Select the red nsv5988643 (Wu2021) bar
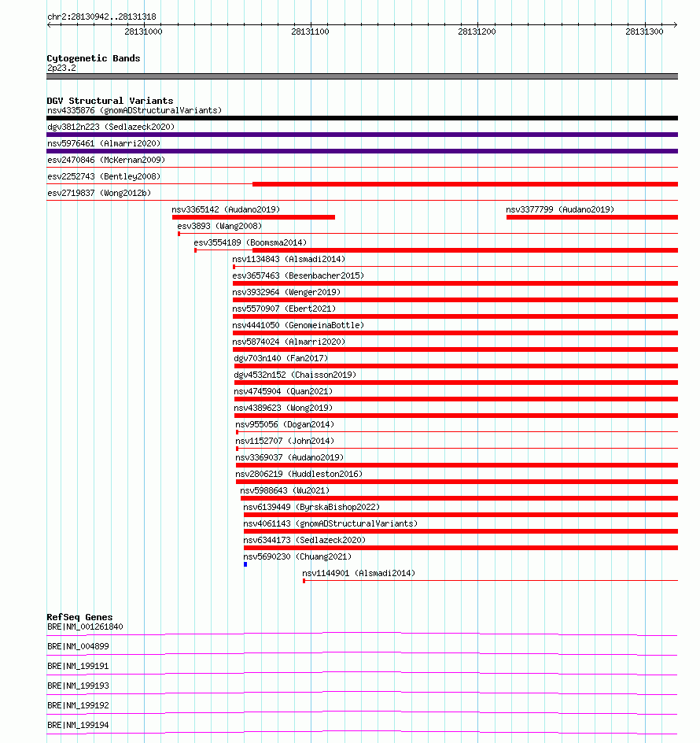This screenshot has height=743, width=700. point(459,498)
